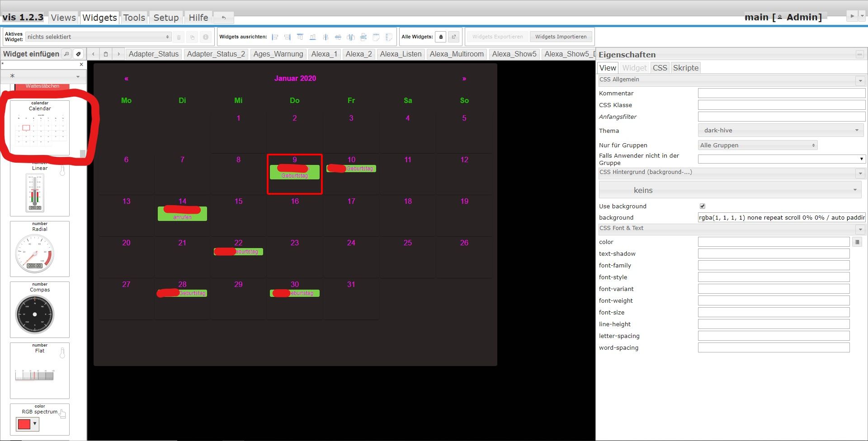Select the Flat number widget thumbnail
The width and height of the screenshot is (868, 441).
pyautogui.click(x=40, y=371)
